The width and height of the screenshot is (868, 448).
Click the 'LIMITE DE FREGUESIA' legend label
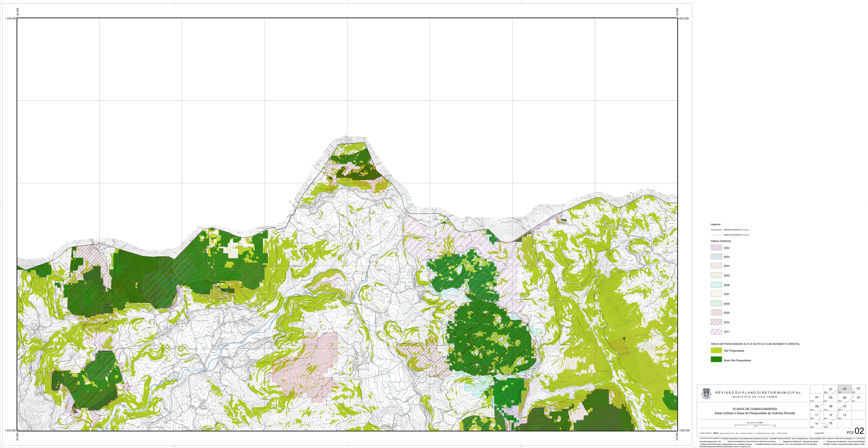tap(733, 235)
